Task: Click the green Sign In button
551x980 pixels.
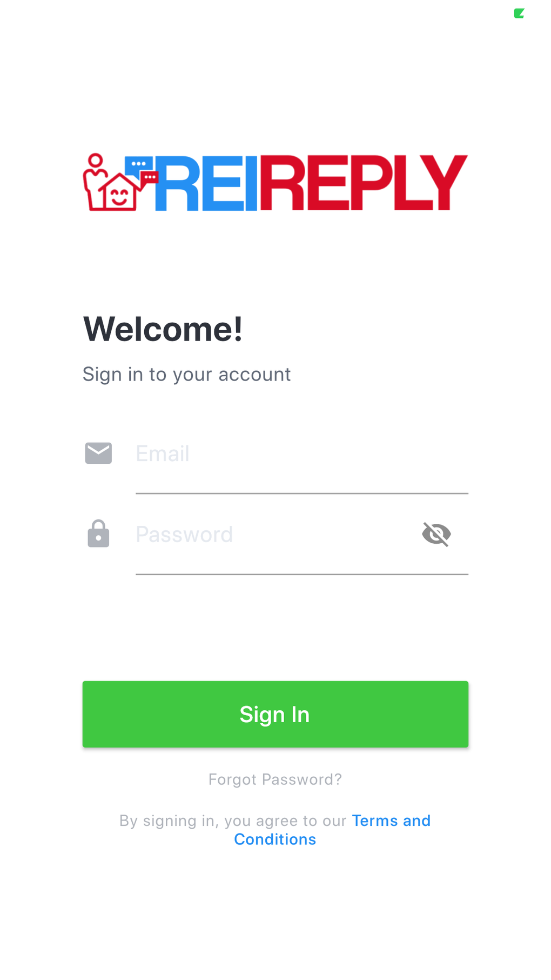Action: (x=275, y=714)
